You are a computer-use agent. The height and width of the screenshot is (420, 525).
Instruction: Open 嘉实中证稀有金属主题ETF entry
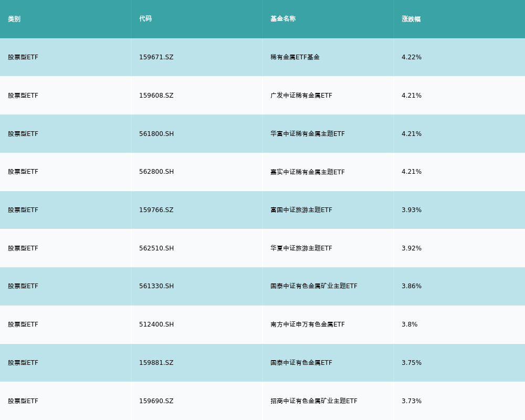pyautogui.click(x=308, y=172)
